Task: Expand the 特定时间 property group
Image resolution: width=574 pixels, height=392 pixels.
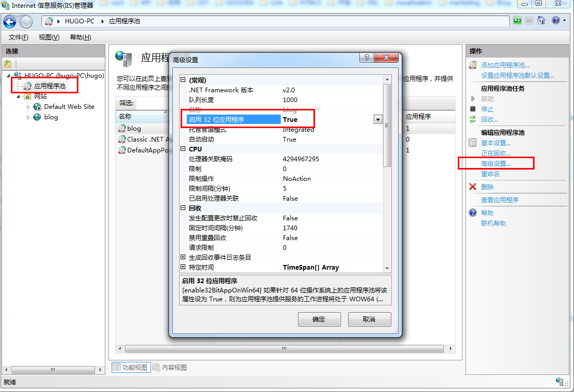Action: point(183,267)
